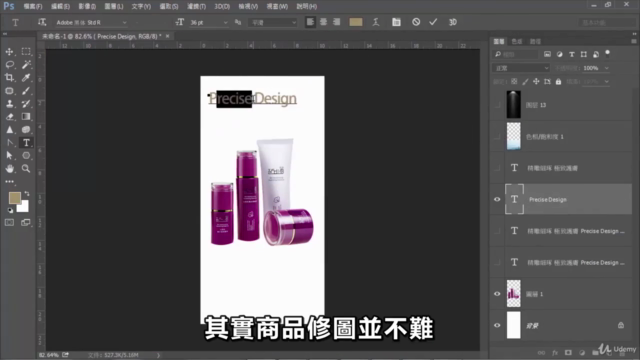Select the Path Selection arrow tool

click(9, 156)
